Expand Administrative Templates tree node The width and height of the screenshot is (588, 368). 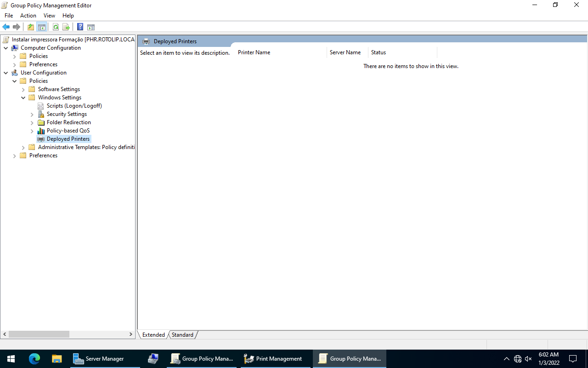[x=23, y=147]
